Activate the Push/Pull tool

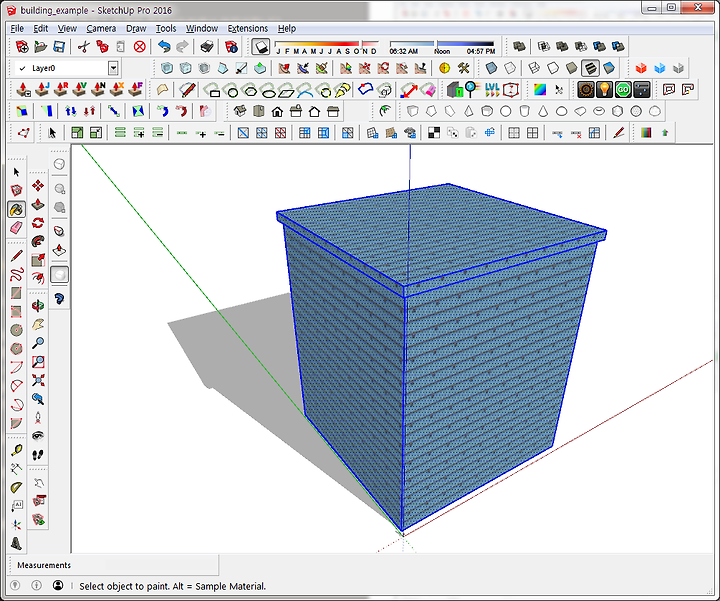coord(38,204)
